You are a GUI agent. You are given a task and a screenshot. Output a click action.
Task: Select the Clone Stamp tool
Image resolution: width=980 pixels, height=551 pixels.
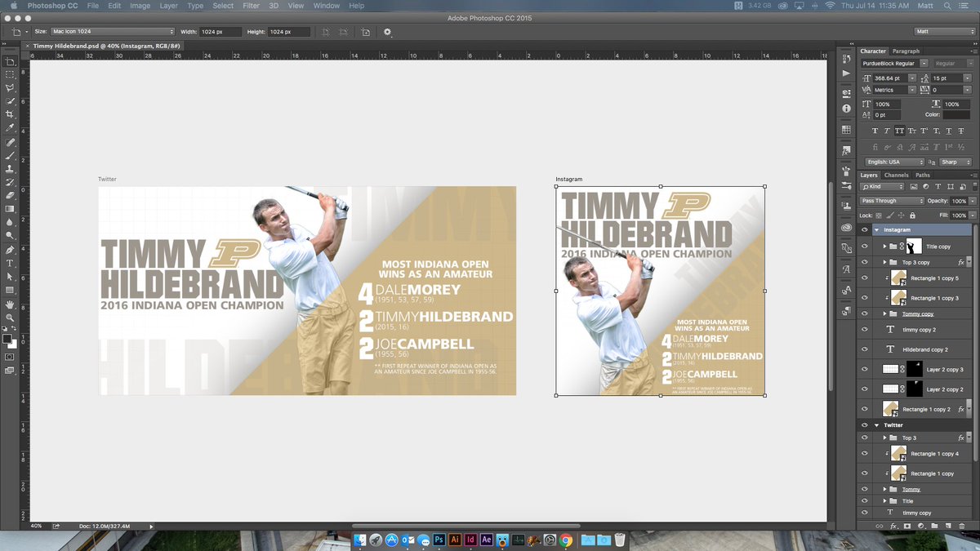[11, 169]
